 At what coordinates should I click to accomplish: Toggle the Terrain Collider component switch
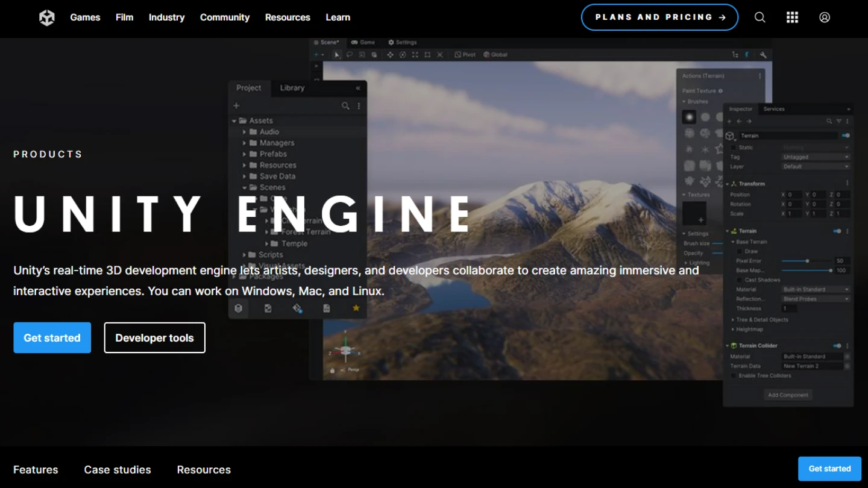point(837,346)
